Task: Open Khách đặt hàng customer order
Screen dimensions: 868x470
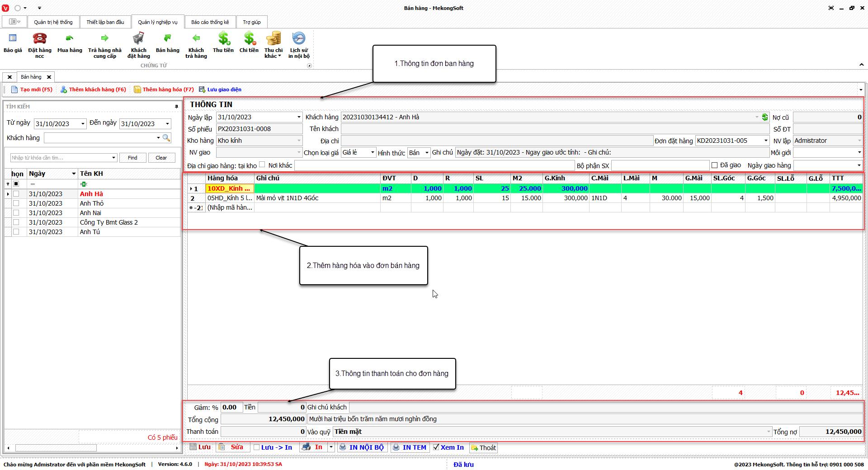Action: [139, 45]
